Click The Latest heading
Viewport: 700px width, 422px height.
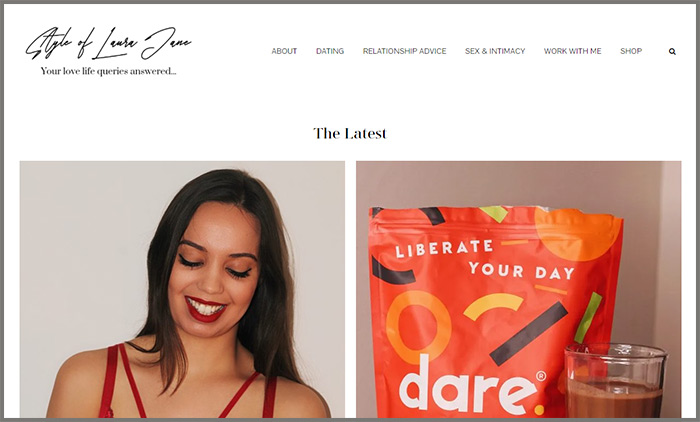click(x=350, y=134)
